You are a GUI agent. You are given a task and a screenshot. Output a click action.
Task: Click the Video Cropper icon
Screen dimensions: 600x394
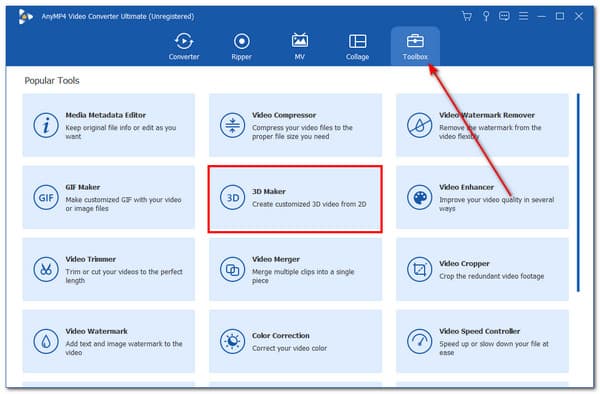pyautogui.click(x=419, y=269)
